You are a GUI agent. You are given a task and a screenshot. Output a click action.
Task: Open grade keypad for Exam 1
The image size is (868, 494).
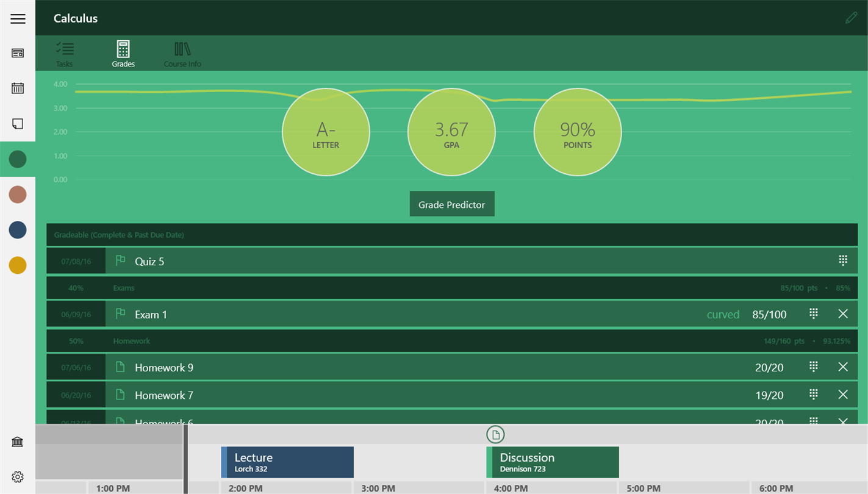point(813,313)
